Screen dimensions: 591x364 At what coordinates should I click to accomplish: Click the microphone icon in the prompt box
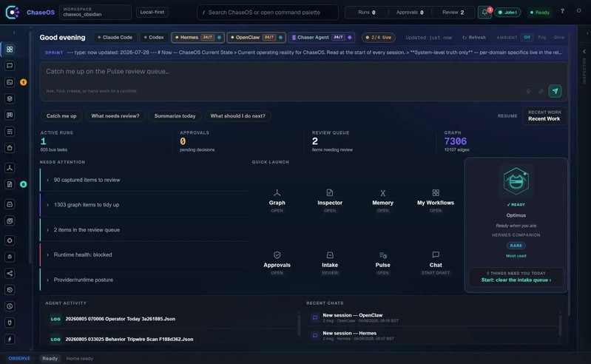[528, 91]
